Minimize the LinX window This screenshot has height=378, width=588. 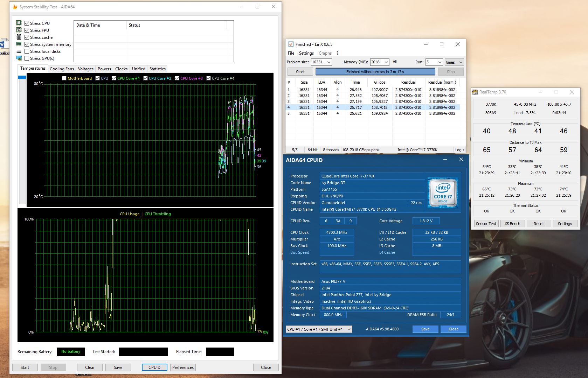[x=426, y=44]
